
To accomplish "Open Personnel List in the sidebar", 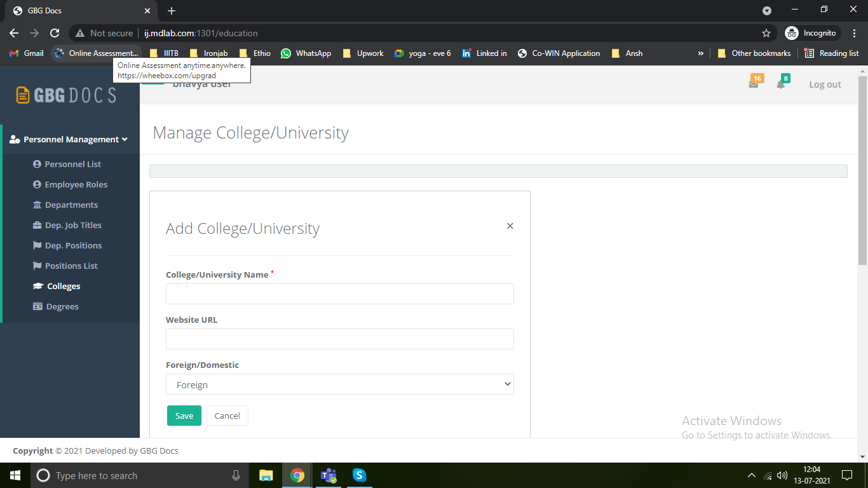I will click(x=72, y=164).
